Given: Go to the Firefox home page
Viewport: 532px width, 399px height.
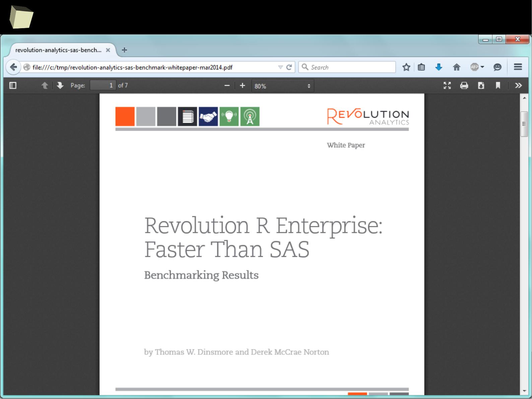Looking at the screenshot, I should 457,67.
